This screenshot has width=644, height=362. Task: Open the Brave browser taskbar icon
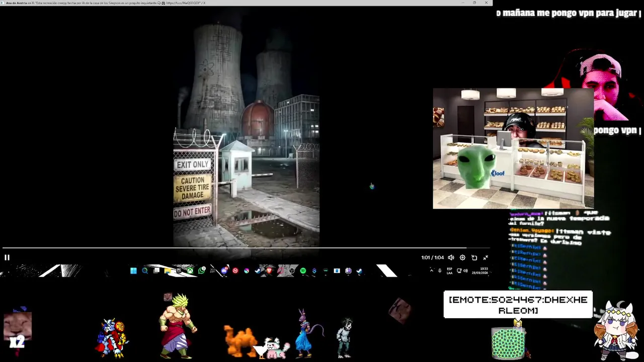coord(269,270)
